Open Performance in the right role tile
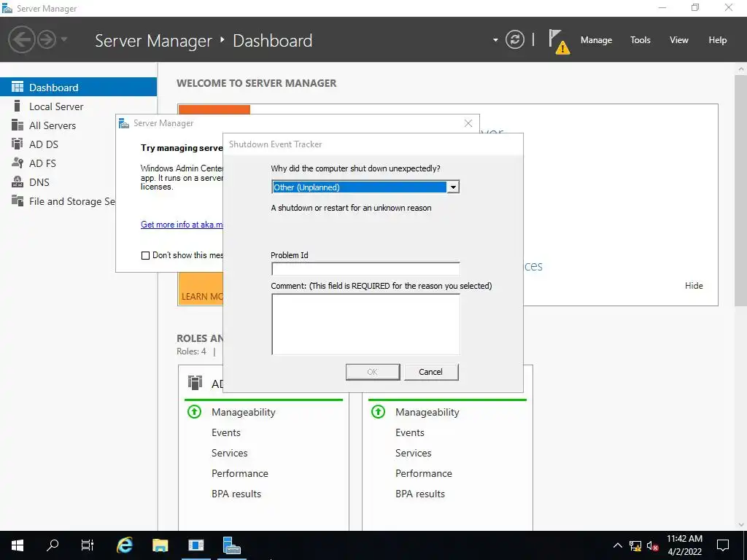The image size is (747, 560). [x=424, y=473]
